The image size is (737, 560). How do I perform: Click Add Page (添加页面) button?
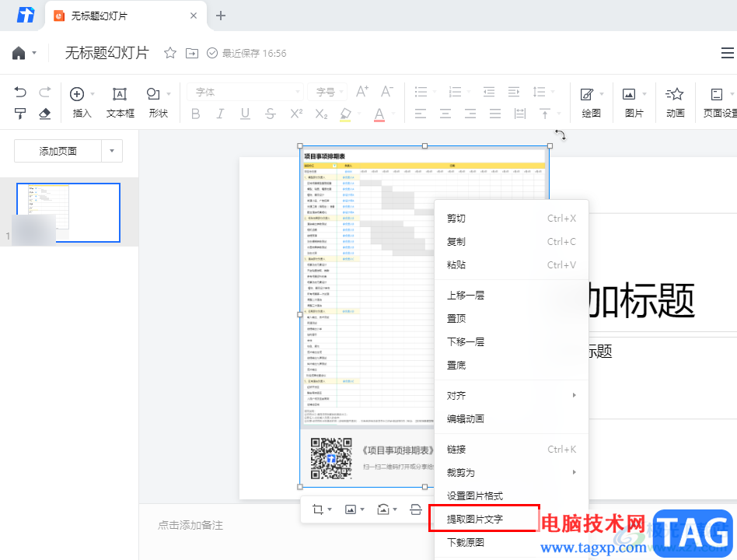click(58, 151)
